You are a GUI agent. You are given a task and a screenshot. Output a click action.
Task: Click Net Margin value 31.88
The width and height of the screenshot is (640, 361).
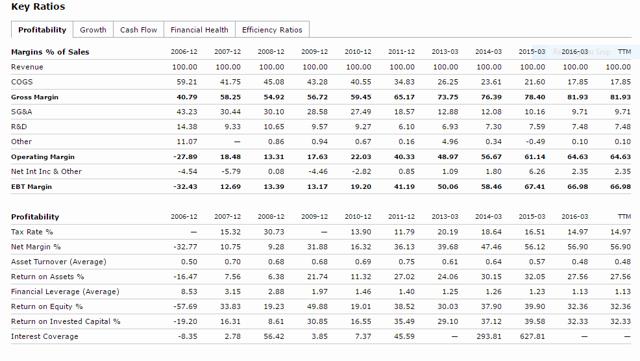317,247
